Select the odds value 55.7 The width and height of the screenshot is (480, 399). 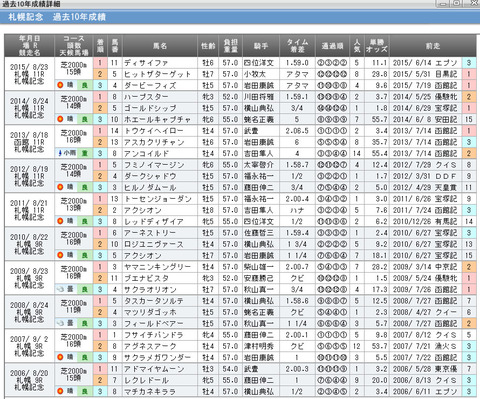(379, 119)
